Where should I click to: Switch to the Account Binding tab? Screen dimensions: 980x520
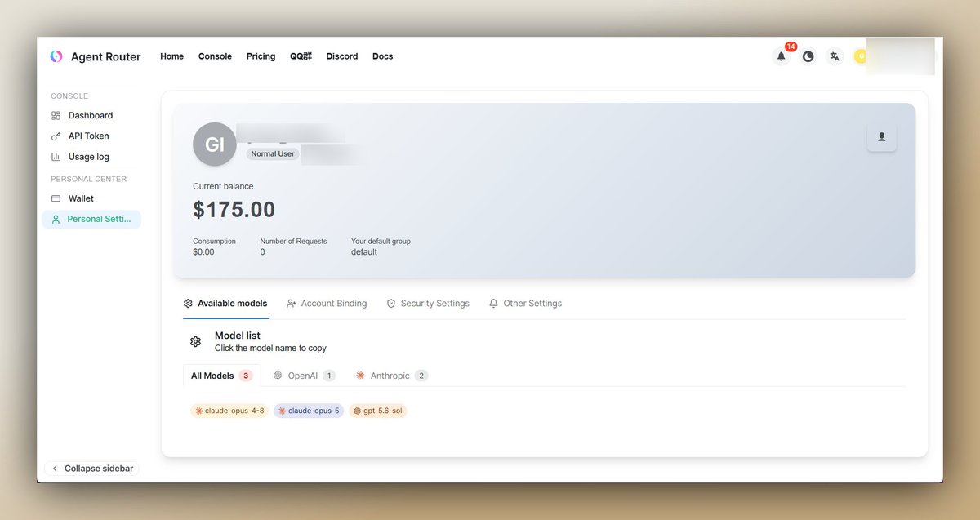tap(327, 304)
